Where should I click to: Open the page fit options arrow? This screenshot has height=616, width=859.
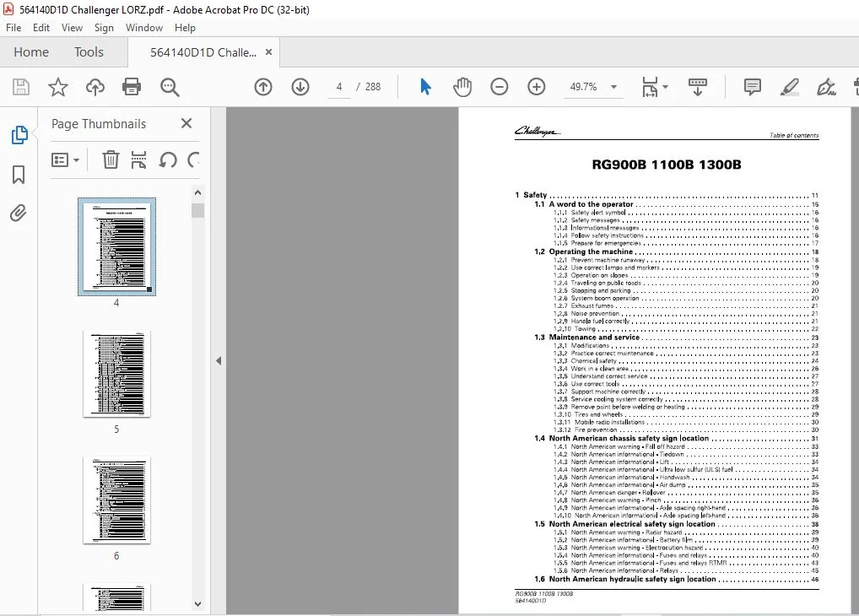(665, 87)
